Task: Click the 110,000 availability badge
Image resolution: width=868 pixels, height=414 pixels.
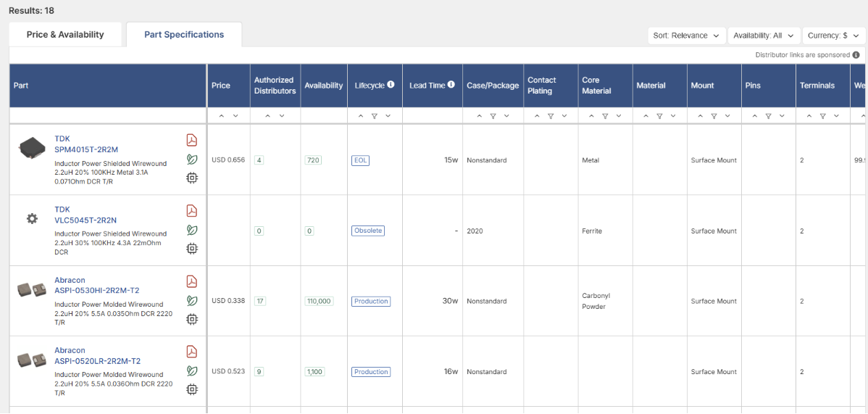Action: pos(319,301)
